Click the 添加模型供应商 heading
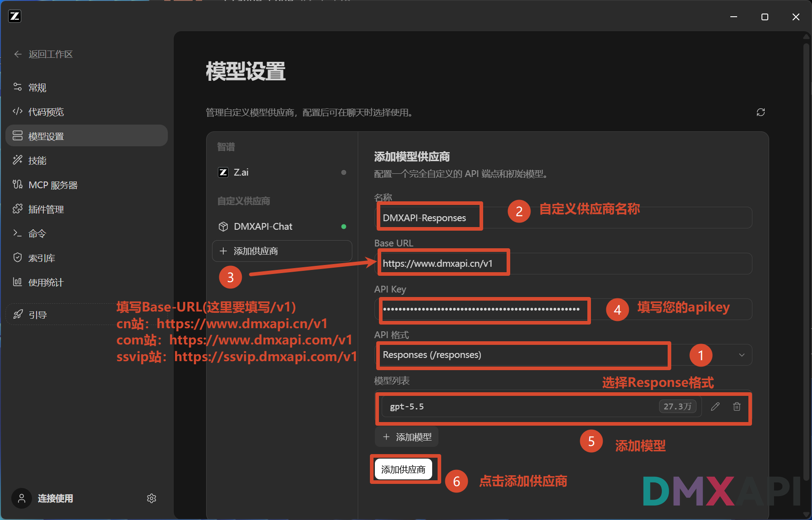The width and height of the screenshot is (812, 520). [x=412, y=157]
